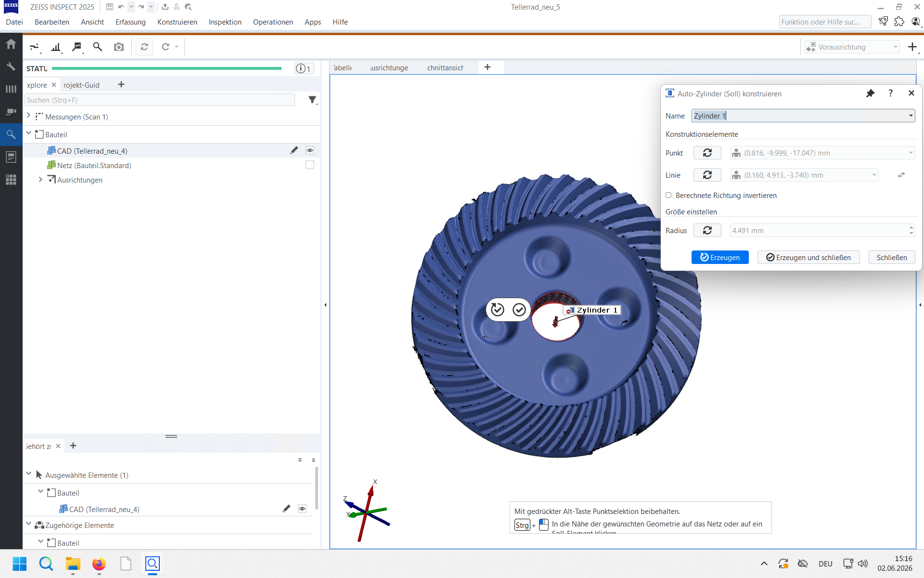Pin the Auto-Zylinder dialog

point(871,93)
